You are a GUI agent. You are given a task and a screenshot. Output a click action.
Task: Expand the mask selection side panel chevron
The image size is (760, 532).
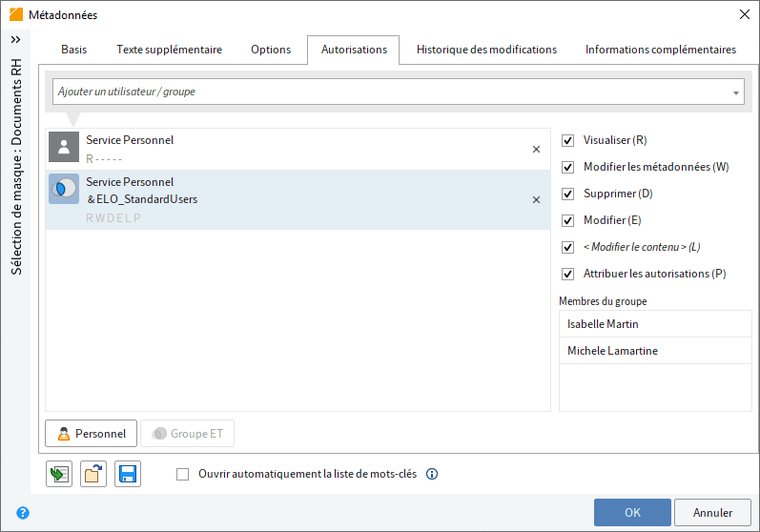15,39
